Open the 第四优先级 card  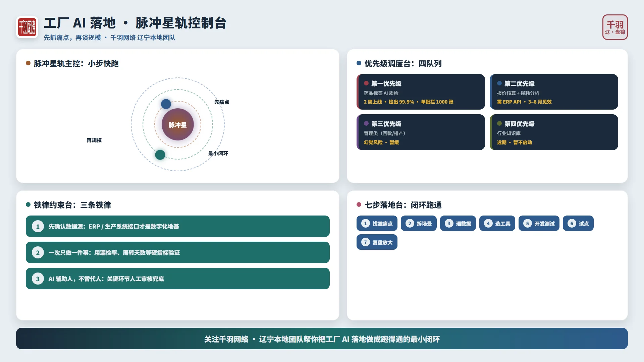[554, 132]
